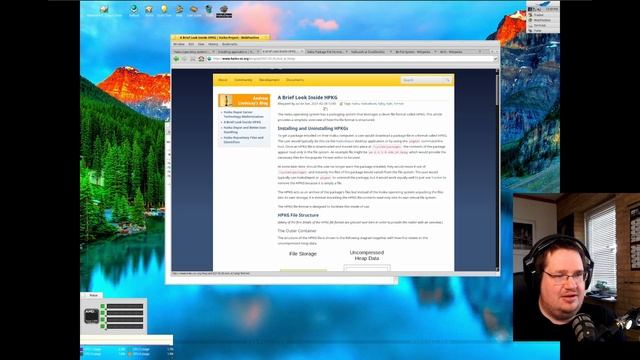Toggle the bottommost CPU core button in Pulse
Image resolution: width=640 pixels, height=360 pixels.
coord(103,326)
